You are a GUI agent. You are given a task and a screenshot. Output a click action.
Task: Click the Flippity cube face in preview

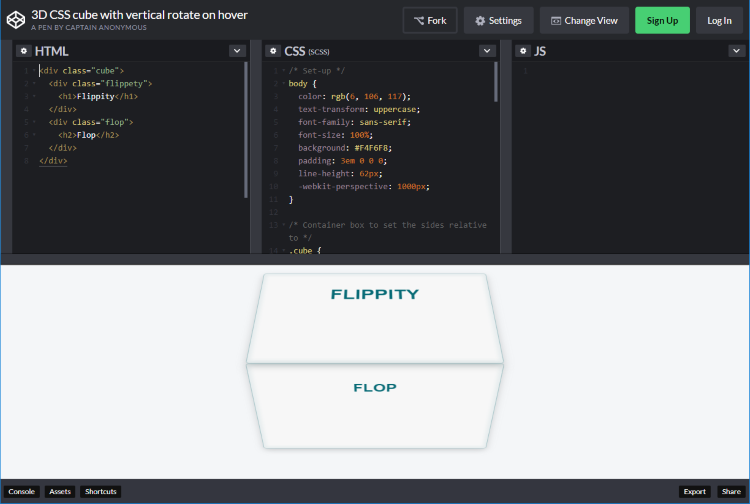pos(375,318)
